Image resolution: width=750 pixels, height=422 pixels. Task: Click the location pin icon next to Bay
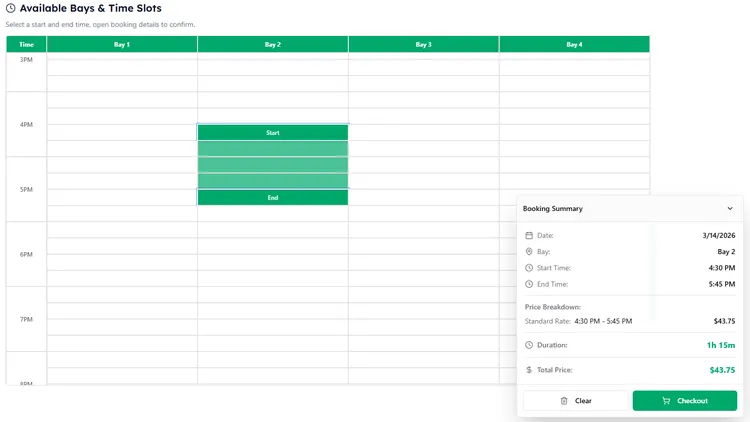[x=529, y=252]
